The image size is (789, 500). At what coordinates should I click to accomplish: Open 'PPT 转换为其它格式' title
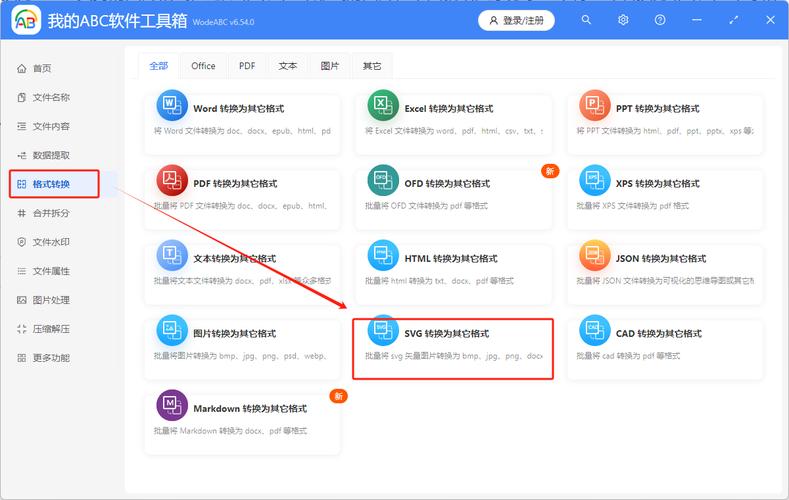coord(658,109)
